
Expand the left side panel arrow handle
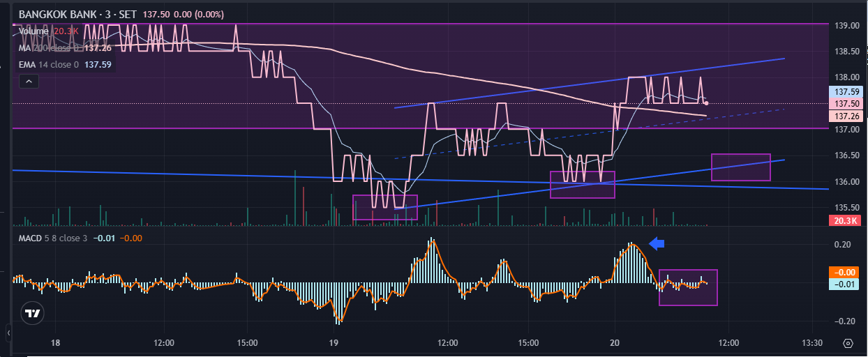pos(9,333)
